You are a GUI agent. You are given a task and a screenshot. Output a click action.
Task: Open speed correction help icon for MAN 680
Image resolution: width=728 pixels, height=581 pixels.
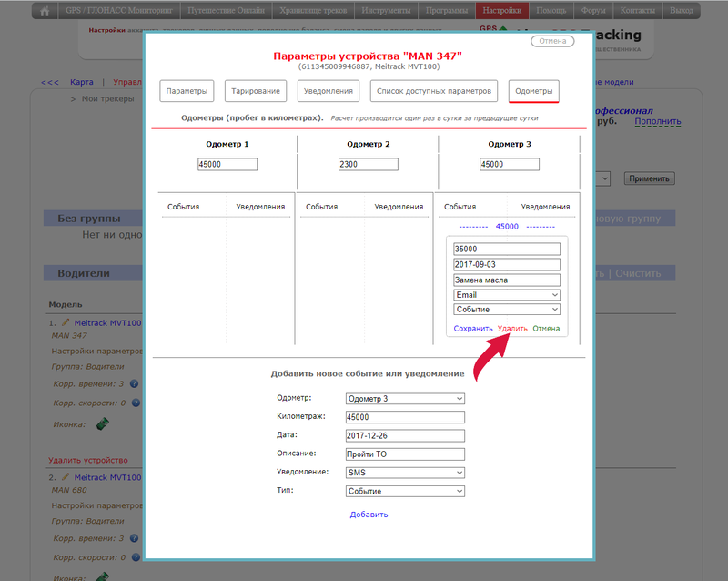pos(134,556)
